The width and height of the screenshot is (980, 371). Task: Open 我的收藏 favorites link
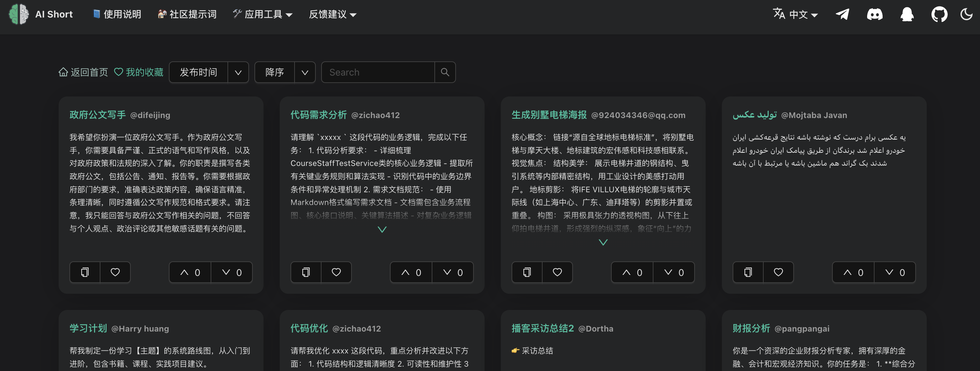tap(139, 72)
